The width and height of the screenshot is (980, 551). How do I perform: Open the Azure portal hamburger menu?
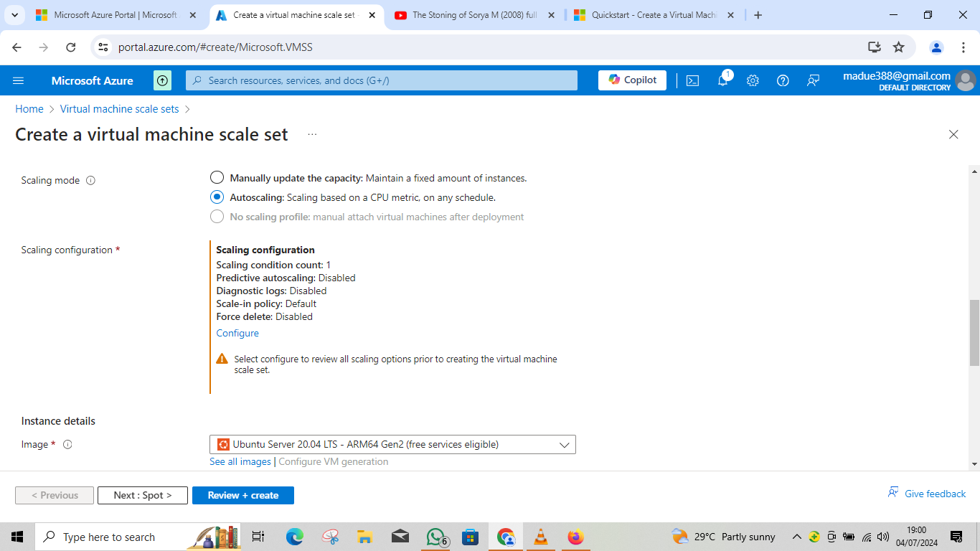tap(19, 80)
